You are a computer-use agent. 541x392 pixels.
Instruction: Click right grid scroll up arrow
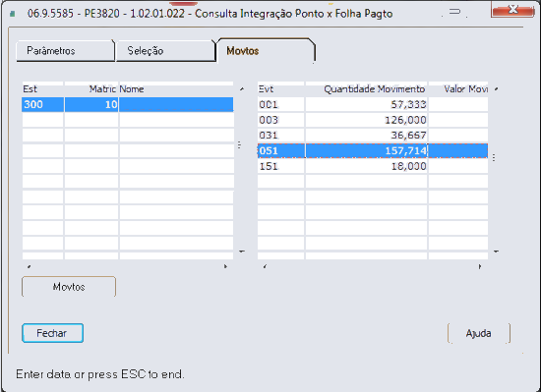pos(496,88)
